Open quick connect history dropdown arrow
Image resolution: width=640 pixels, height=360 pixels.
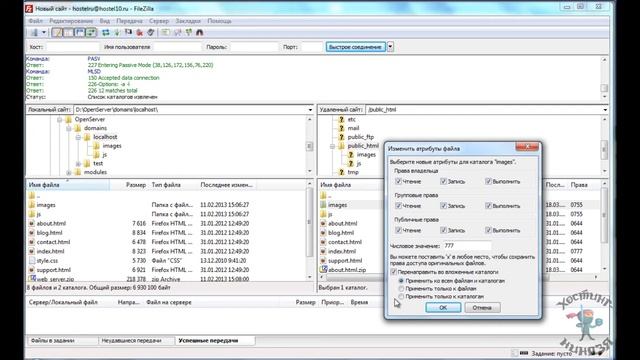point(390,47)
